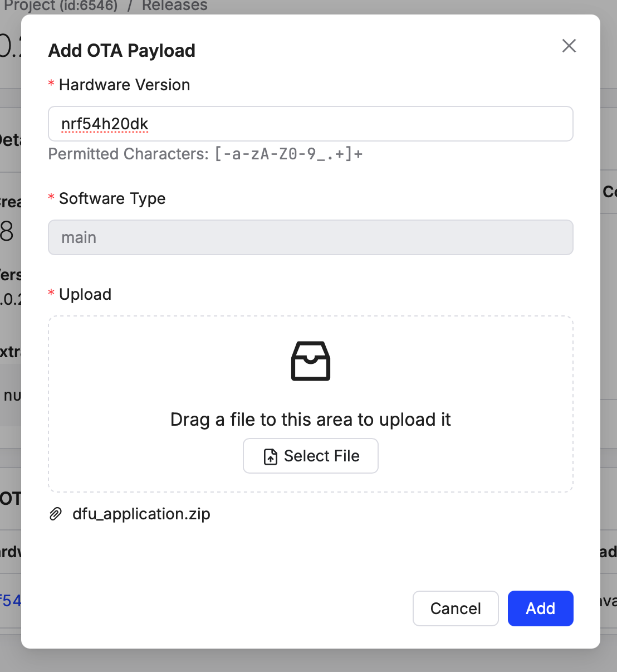Open Project (id:6546) breadcrumb link
This screenshot has width=617, height=672.
(61, 6)
